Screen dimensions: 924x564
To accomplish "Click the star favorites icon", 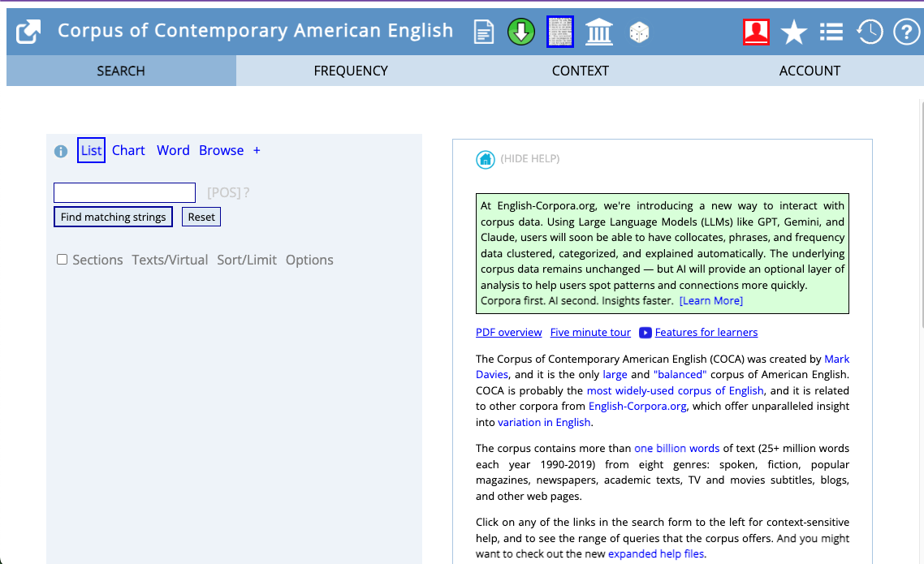I will click(x=793, y=32).
